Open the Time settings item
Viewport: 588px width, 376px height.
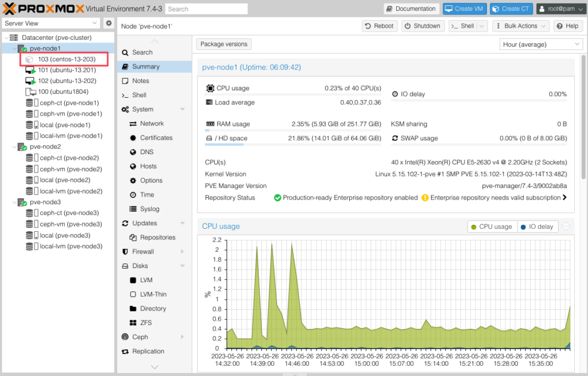point(154,195)
